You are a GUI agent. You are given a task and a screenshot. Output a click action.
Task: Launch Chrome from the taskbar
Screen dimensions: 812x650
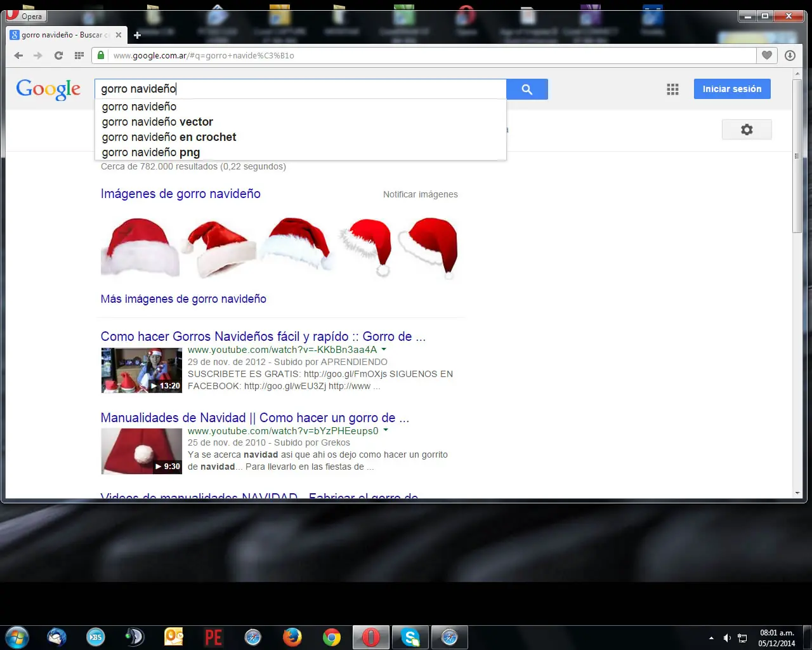331,637
